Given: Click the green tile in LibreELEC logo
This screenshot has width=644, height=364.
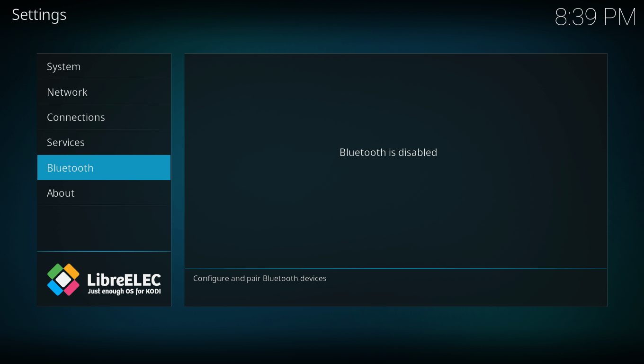Looking at the screenshot, I should coord(55,272).
